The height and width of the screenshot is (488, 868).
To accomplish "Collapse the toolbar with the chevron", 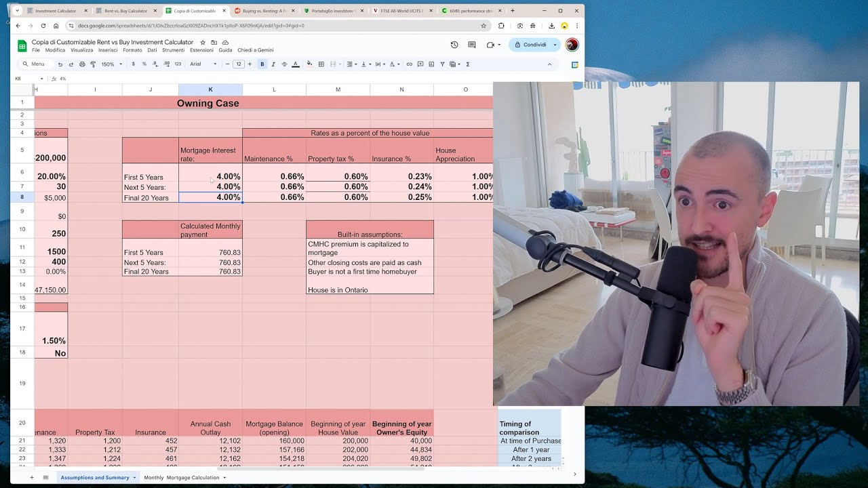I will pos(549,64).
